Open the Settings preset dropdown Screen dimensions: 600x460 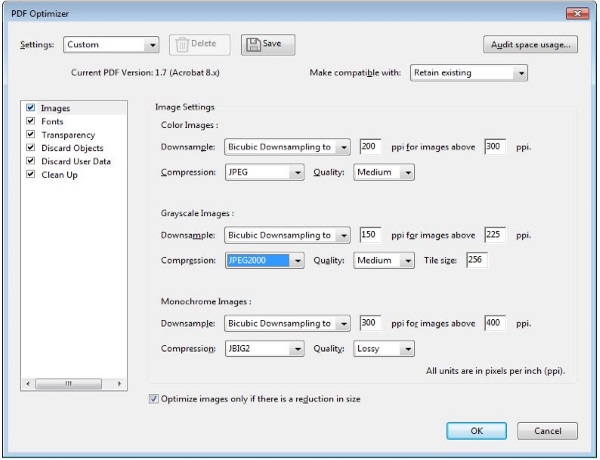pos(111,45)
